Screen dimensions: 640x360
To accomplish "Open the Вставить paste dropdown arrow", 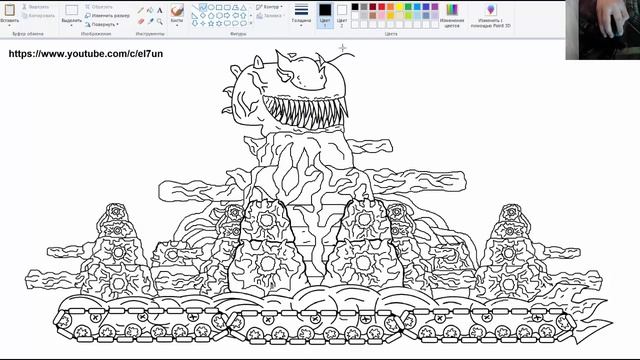I will (x=9, y=24).
